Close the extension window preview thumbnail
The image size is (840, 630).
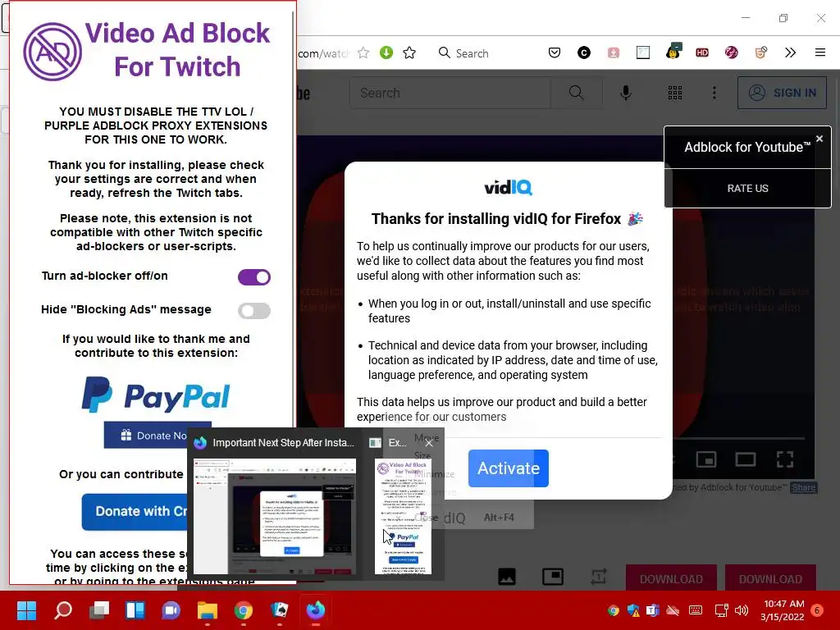(429, 443)
